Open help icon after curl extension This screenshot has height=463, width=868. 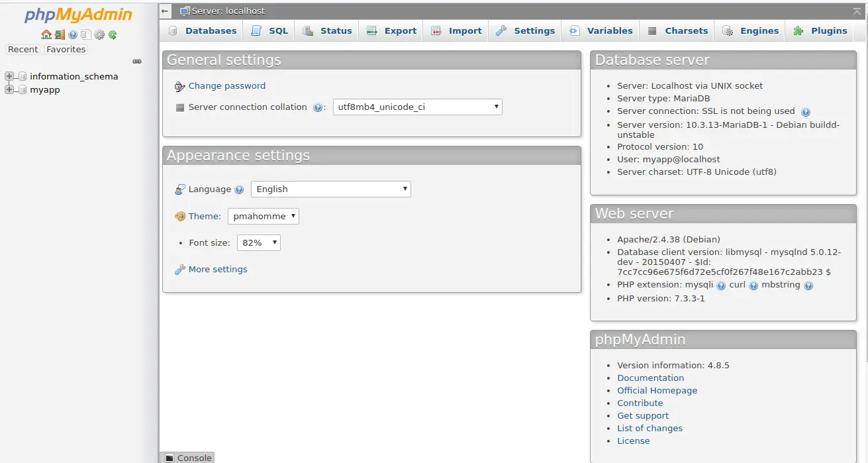[x=753, y=285]
